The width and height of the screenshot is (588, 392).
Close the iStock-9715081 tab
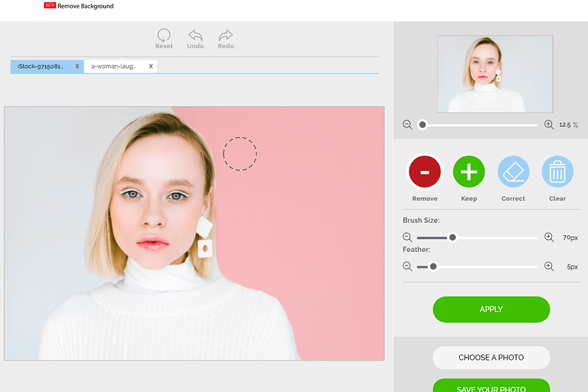click(77, 66)
